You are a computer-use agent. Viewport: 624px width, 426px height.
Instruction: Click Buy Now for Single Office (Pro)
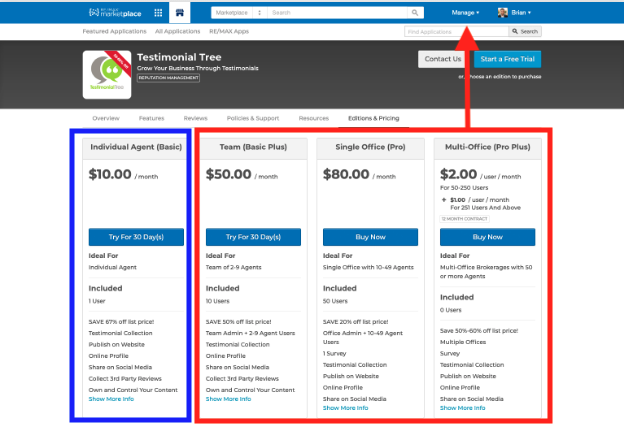pyautogui.click(x=370, y=237)
